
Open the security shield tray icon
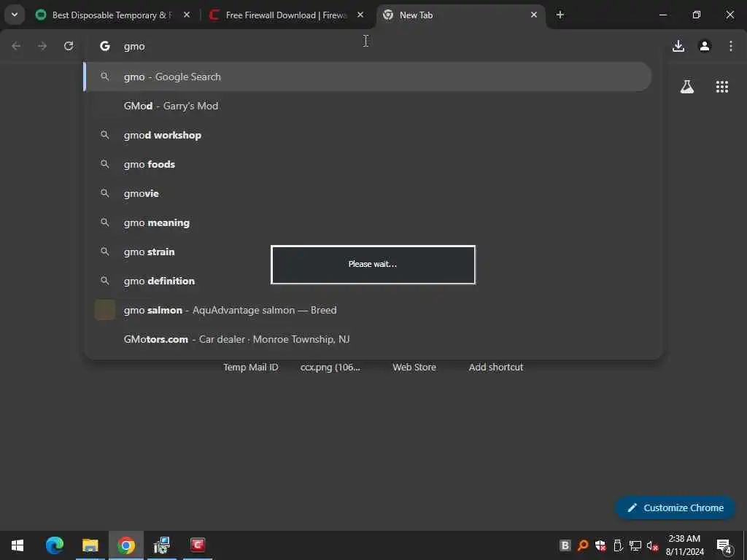(600, 545)
